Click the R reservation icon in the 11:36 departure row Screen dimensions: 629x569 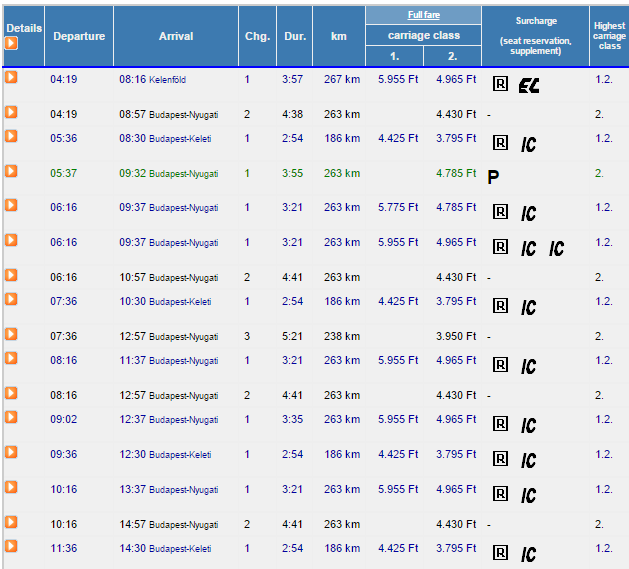pos(500,553)
